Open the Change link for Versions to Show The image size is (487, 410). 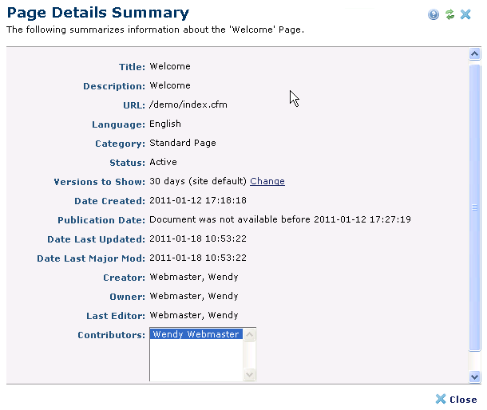pyautogui.click(x=267, y=181)
